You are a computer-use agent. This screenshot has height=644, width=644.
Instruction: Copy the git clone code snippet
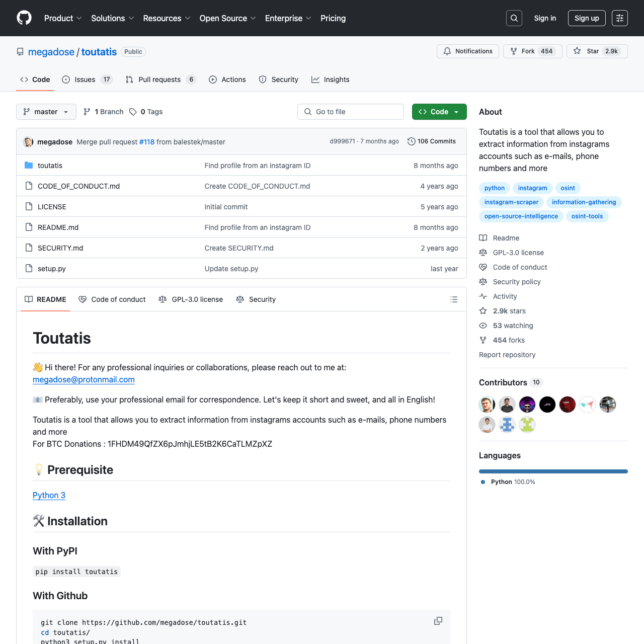coord(438,621)
